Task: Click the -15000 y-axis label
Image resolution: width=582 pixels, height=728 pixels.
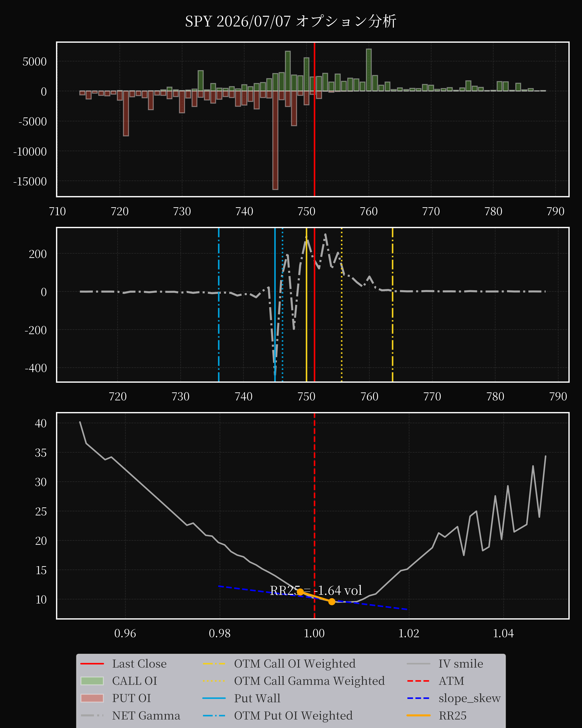Action: pyautogui.click(x=30, y=182)
